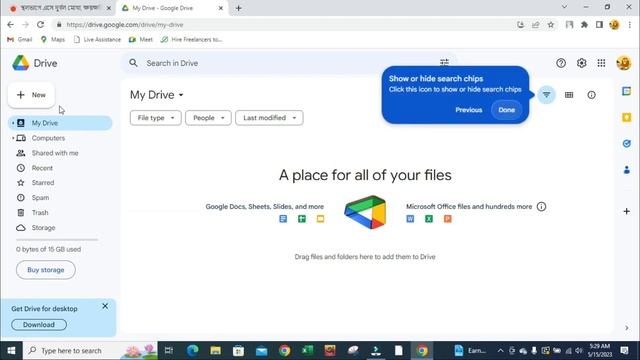Focus the Search in Drive field

coord(289,63)
